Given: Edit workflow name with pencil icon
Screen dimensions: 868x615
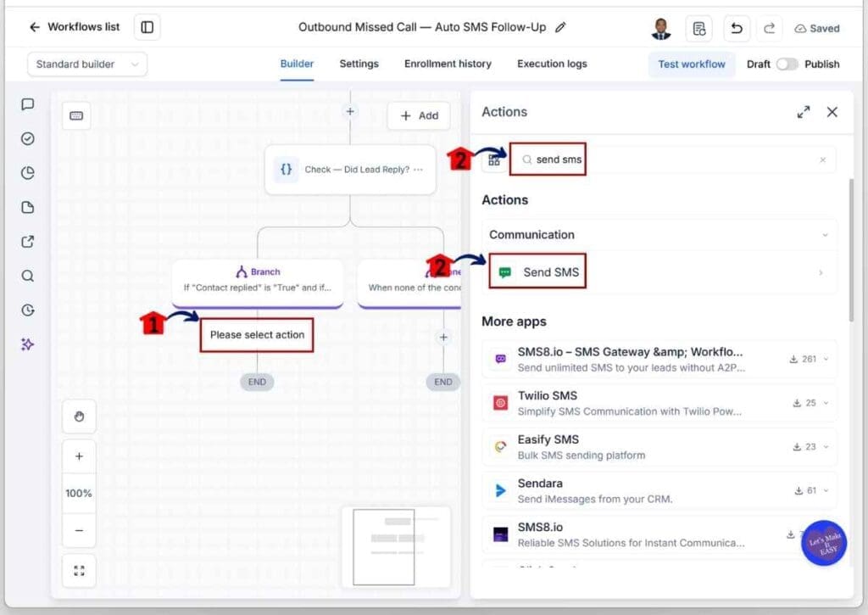Looking at the screenshot, I should [x=561, y=27].
